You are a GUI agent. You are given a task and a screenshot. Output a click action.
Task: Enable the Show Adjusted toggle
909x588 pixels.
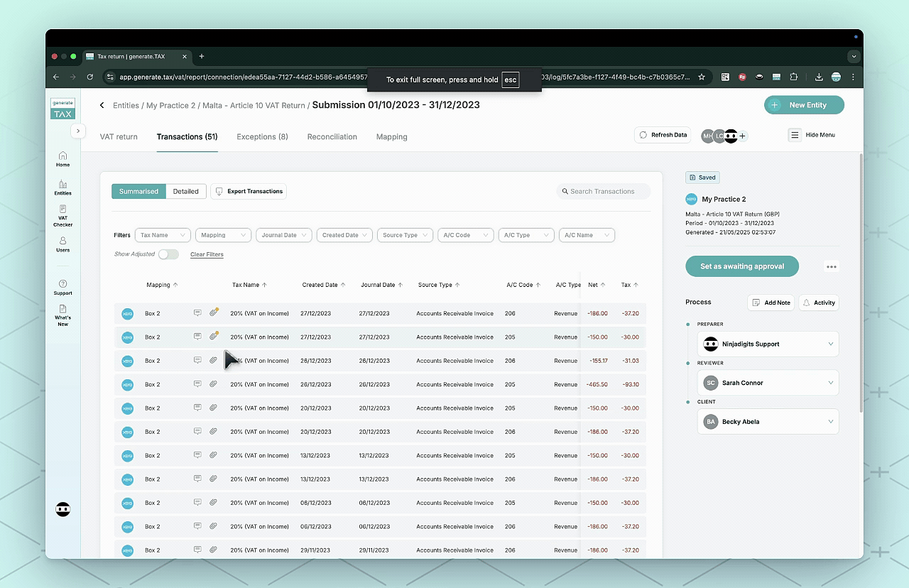click(x=169, y=254)
